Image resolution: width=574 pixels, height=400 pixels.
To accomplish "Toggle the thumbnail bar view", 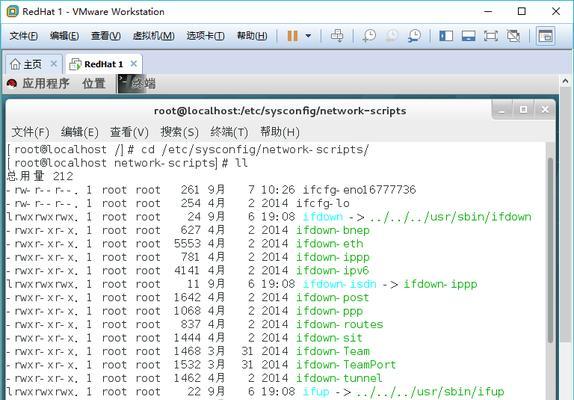I will (469, 36).
